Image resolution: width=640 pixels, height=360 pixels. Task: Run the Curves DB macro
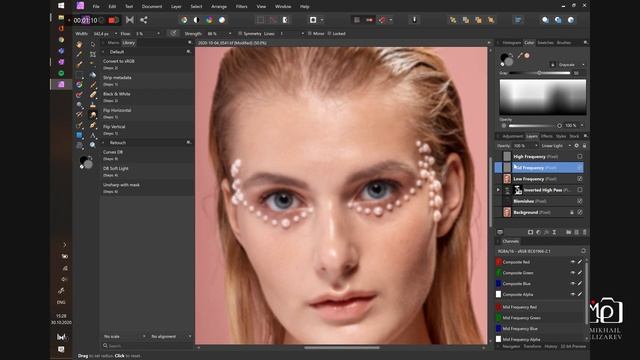pyautogui.click(x=147, y=155)
